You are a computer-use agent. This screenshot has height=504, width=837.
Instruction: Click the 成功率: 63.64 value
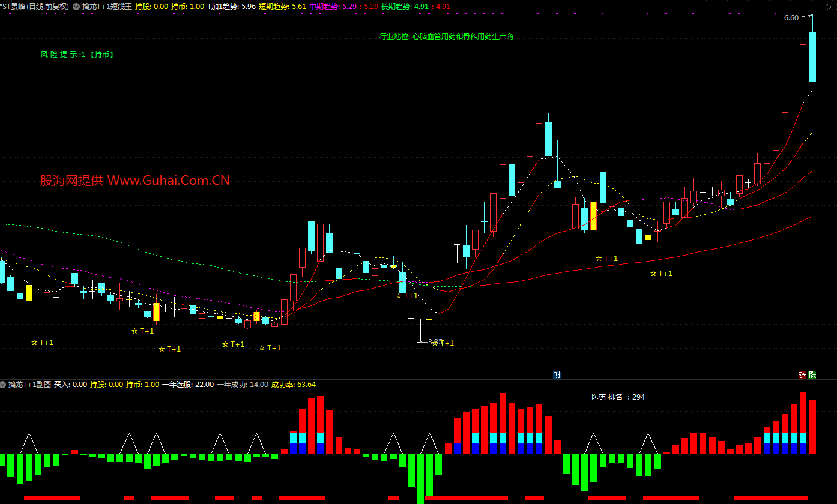(294, 385)
